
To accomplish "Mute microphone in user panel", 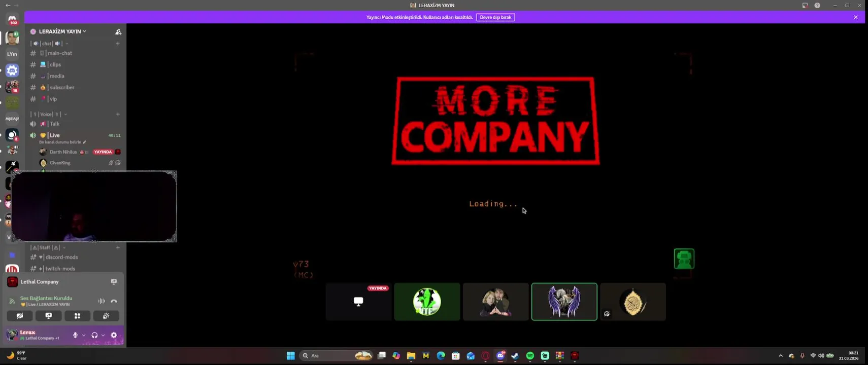I will point(75,335).
